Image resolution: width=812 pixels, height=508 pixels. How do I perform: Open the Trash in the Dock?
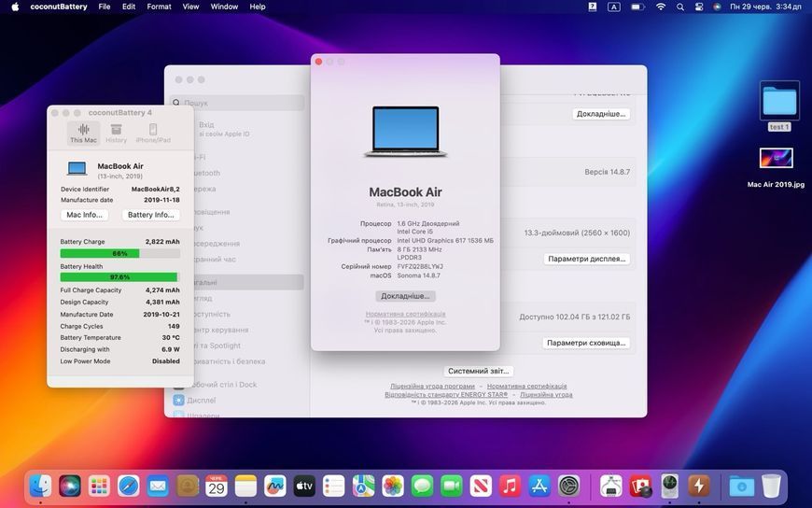(x=771, y=486)
